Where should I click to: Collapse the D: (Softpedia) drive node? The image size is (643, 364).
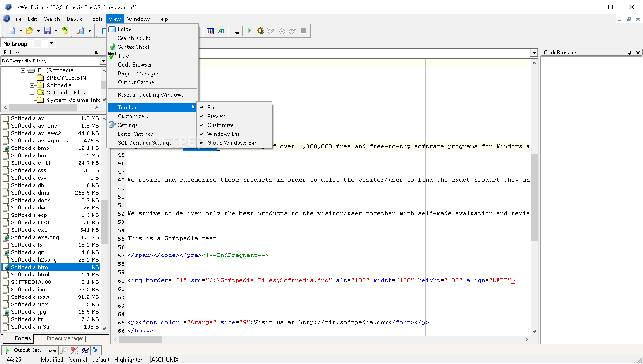tap(23, 70)
